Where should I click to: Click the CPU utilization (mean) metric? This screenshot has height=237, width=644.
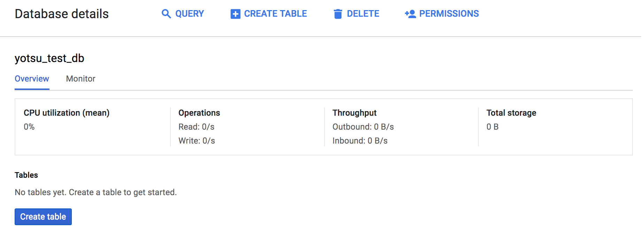tap(66, 113)
